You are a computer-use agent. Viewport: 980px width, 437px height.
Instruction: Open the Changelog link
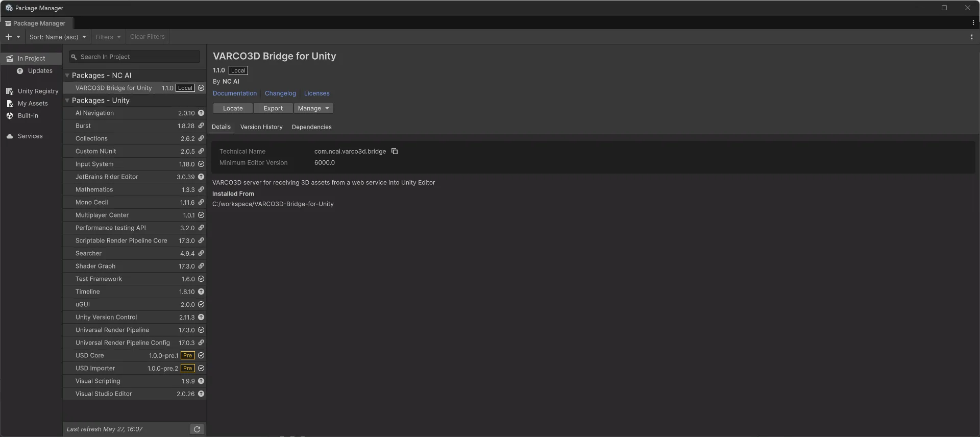[x=280, y=93]
